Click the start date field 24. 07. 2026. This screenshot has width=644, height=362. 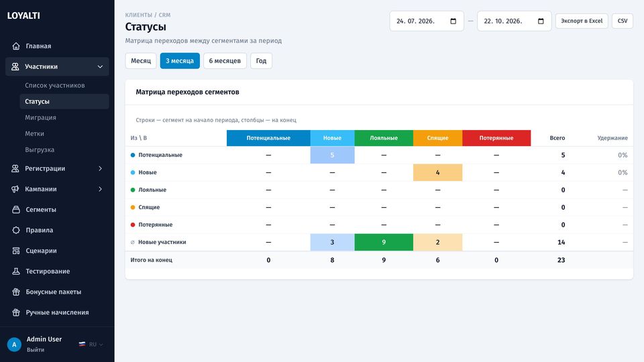tap(427, 21)
